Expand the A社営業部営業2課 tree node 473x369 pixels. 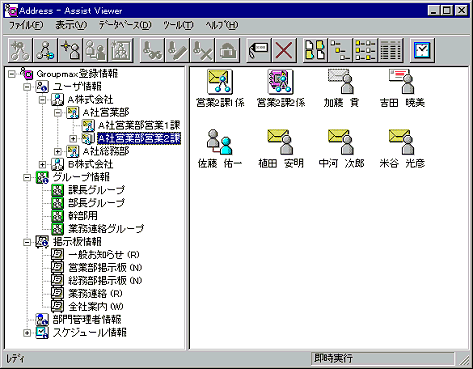tap(73, 138)
